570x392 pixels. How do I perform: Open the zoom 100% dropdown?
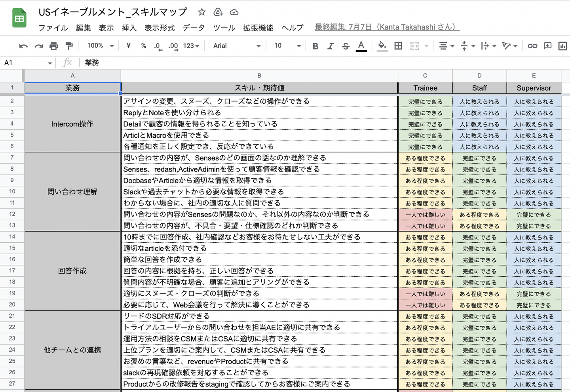tap(100, 46)
